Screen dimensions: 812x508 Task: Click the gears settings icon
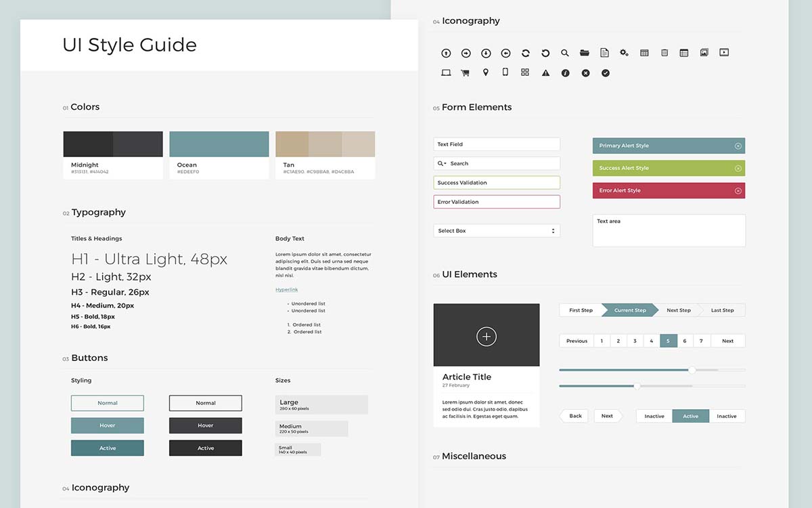pos(625,53)
